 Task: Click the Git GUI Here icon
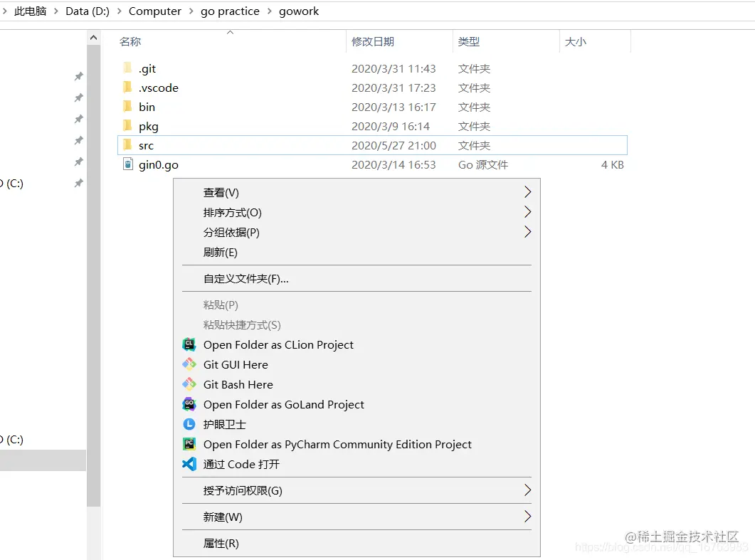pyautogui.click(x=189, y=364)
